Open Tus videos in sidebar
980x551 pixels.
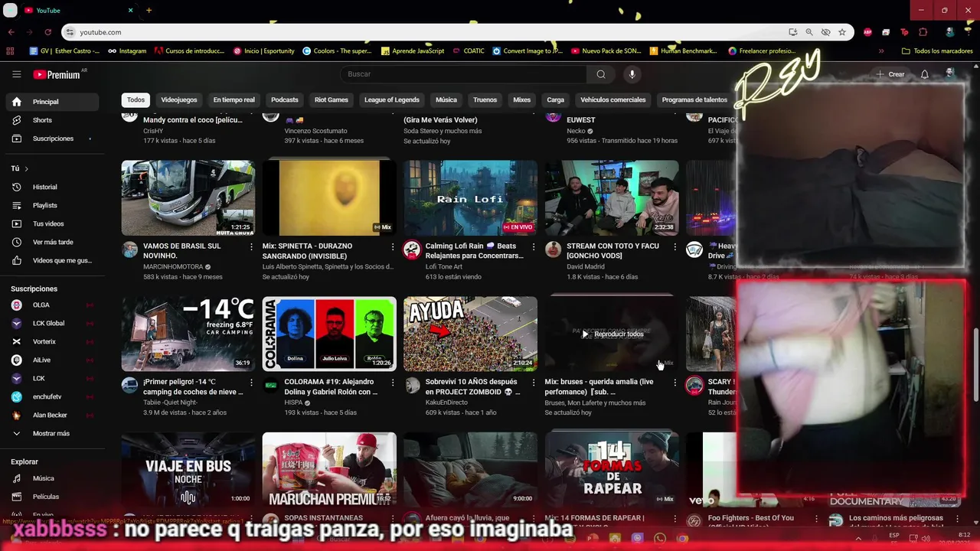52,223
